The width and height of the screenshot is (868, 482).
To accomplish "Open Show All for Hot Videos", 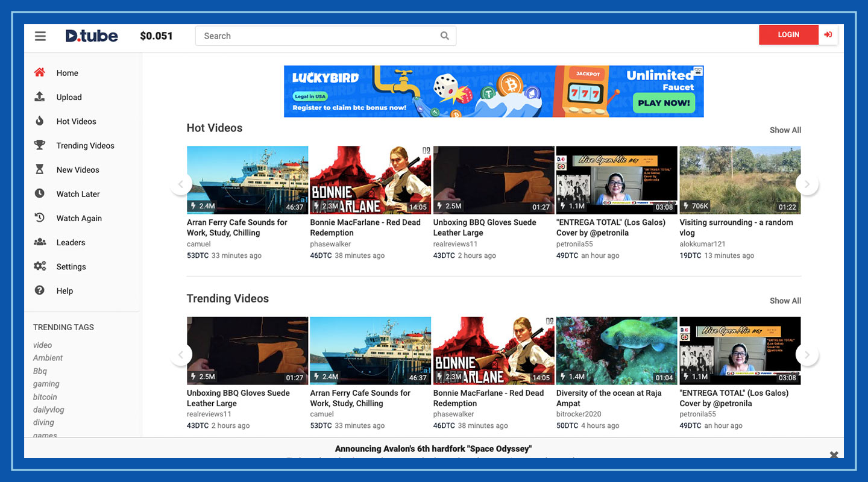I will pos(785,130).
